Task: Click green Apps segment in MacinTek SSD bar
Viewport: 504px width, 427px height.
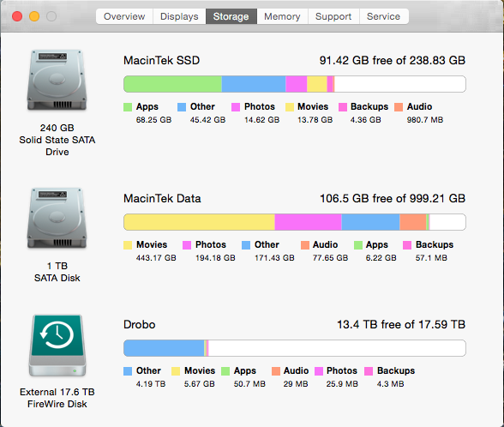Action: [172, 84]
